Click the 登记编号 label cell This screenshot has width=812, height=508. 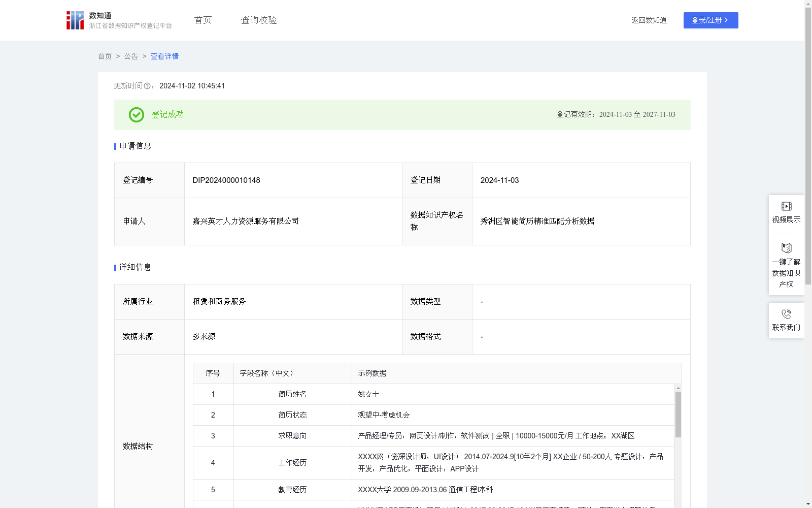149,180
